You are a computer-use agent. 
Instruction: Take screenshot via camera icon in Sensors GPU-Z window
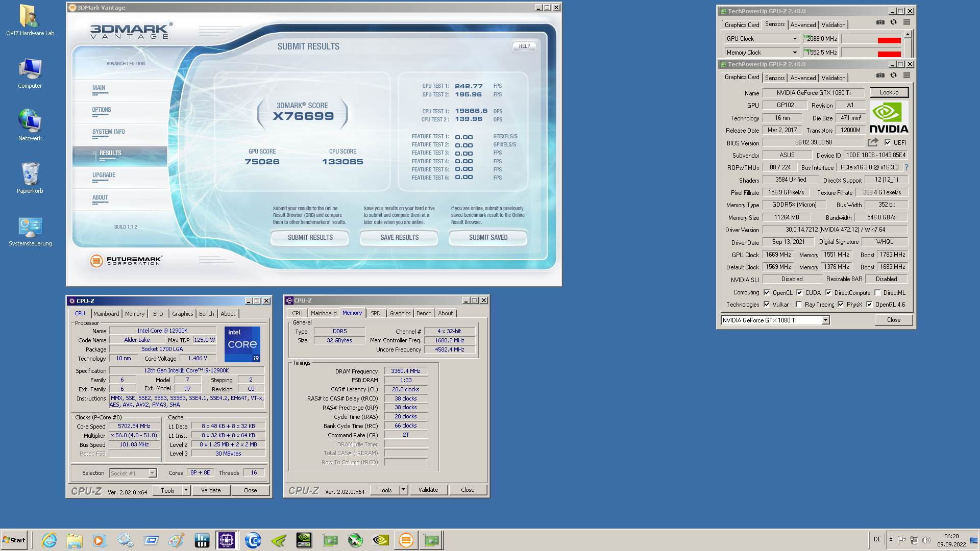880,22
